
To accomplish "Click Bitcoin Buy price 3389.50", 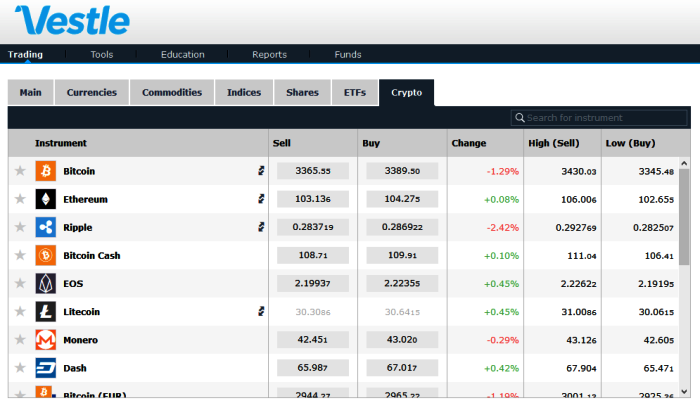I will (x=402, y=171).
